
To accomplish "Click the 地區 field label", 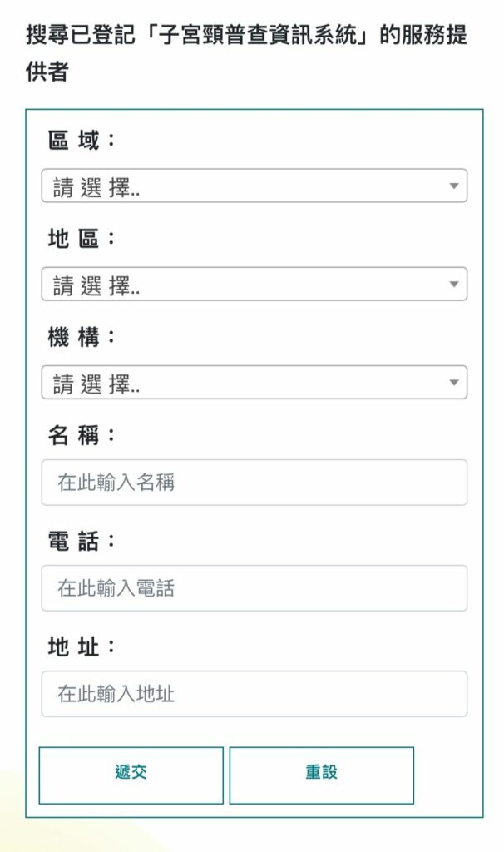I will (71, 240).
